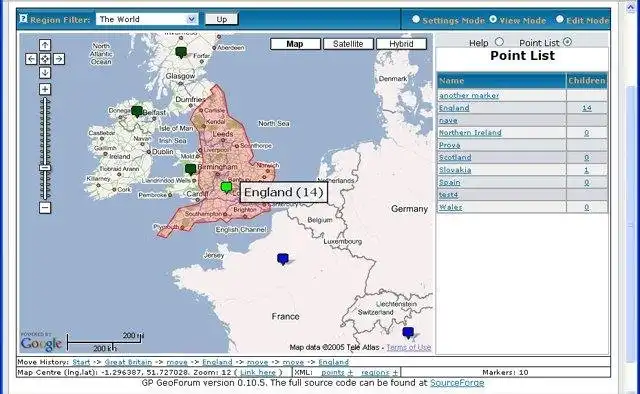Click Northern Ireland's children count 0

tap(587, 133)
